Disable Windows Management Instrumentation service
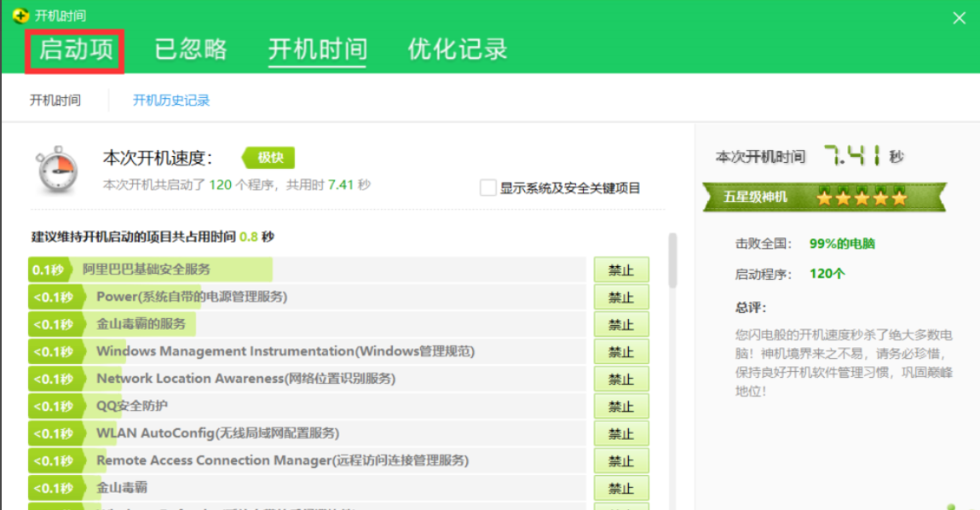The width and height of the screenshot is (980, 510). point(620,352)
